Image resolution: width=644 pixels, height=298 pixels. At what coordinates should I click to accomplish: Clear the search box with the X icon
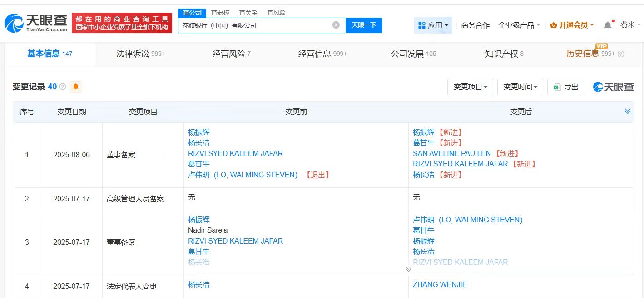[336, 25]
